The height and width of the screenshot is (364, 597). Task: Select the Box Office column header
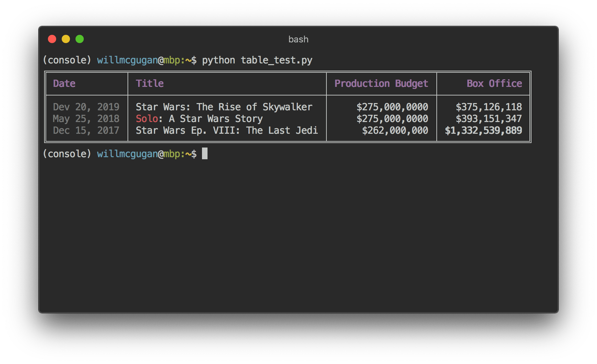point(494,83)
